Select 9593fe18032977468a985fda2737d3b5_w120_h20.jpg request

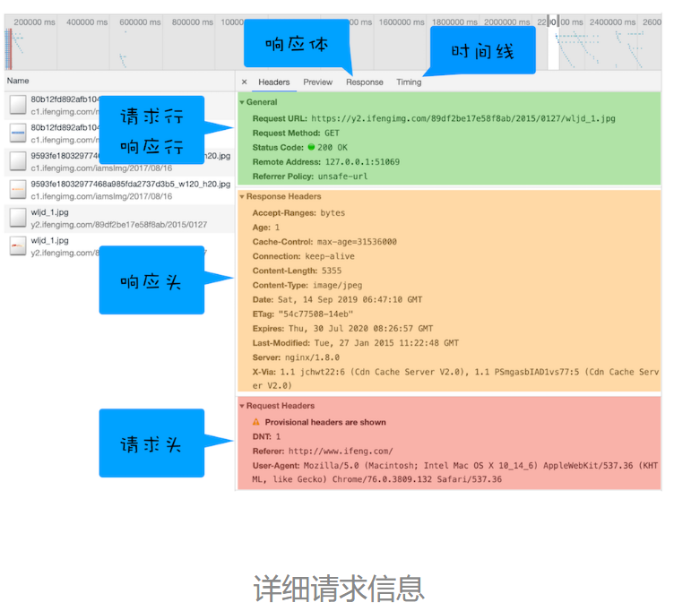[119, 190]
